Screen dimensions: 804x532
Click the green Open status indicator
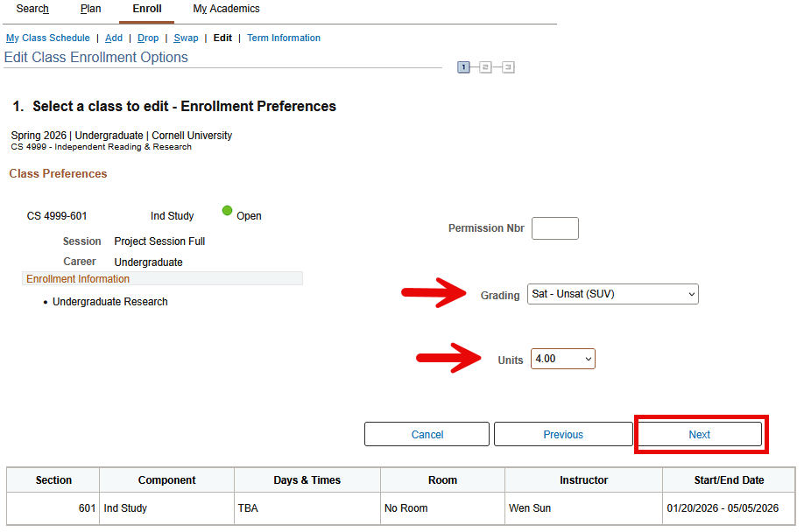tap(228, 211)
